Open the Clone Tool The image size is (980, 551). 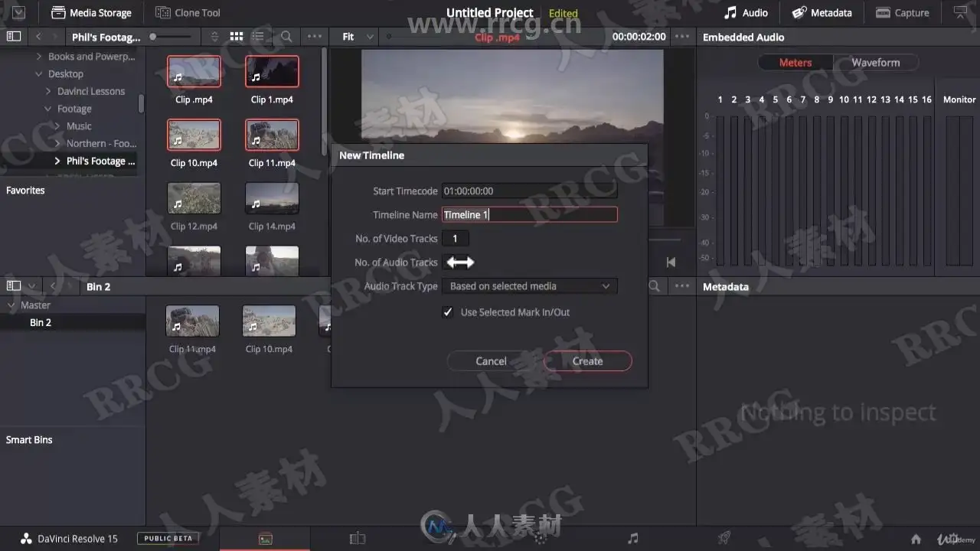pyautogui.click(x=188, y=13)
